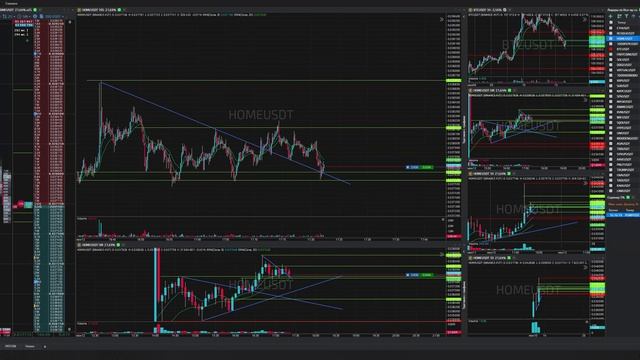
Task: Click the blue icon in the order book toolbar
Action: click(41, 16)
